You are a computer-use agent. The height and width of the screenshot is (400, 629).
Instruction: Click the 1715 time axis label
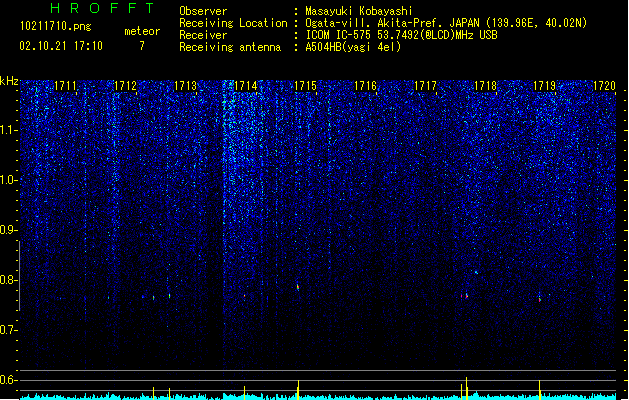305,86
